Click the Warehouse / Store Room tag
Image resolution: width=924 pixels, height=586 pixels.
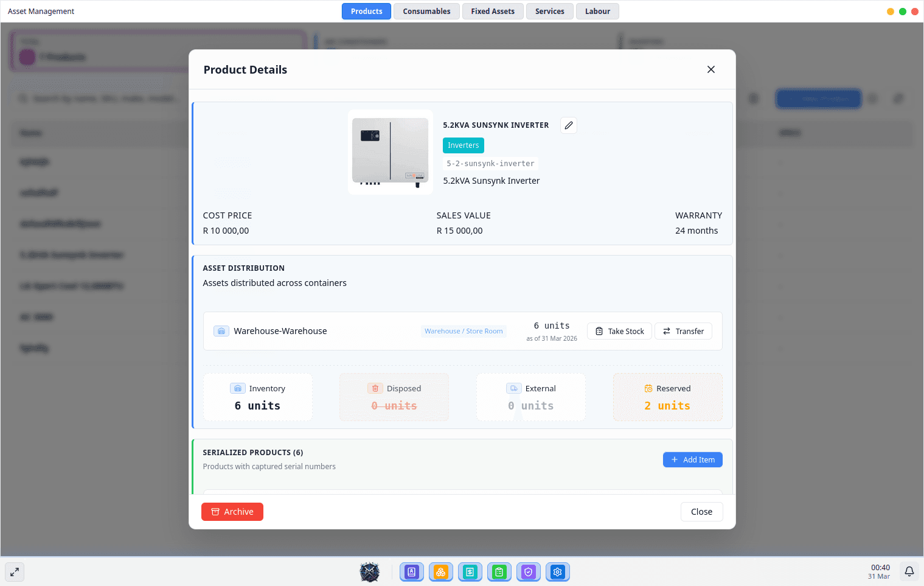pos(464,331)
